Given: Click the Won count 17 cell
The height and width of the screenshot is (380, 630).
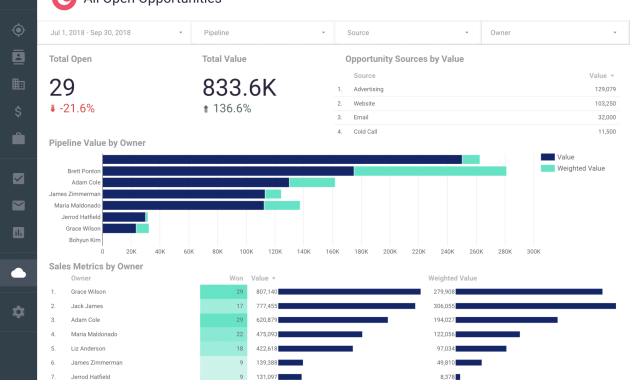Looking at the screenshot, I should [x=223, y=306].
